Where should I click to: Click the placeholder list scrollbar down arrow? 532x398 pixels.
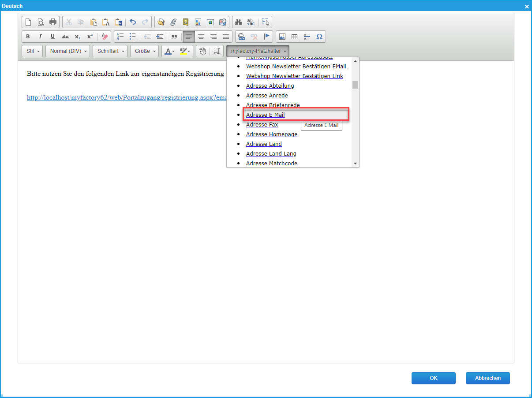356,164
